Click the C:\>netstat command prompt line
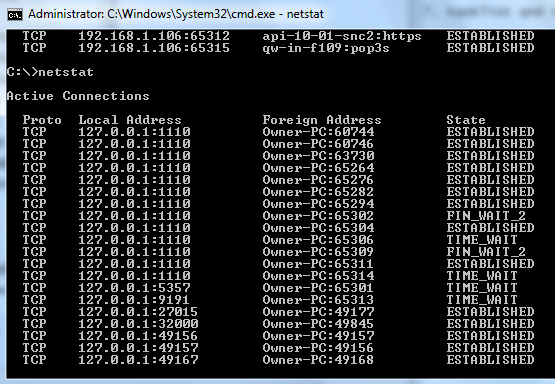This screenshot has height=384, width=555. pyautogui.click(x=50, y=72)
